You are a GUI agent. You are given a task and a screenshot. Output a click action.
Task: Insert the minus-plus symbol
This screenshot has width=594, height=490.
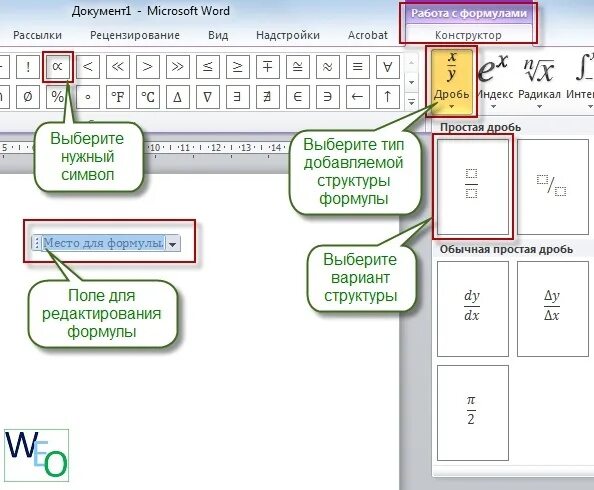268,67
